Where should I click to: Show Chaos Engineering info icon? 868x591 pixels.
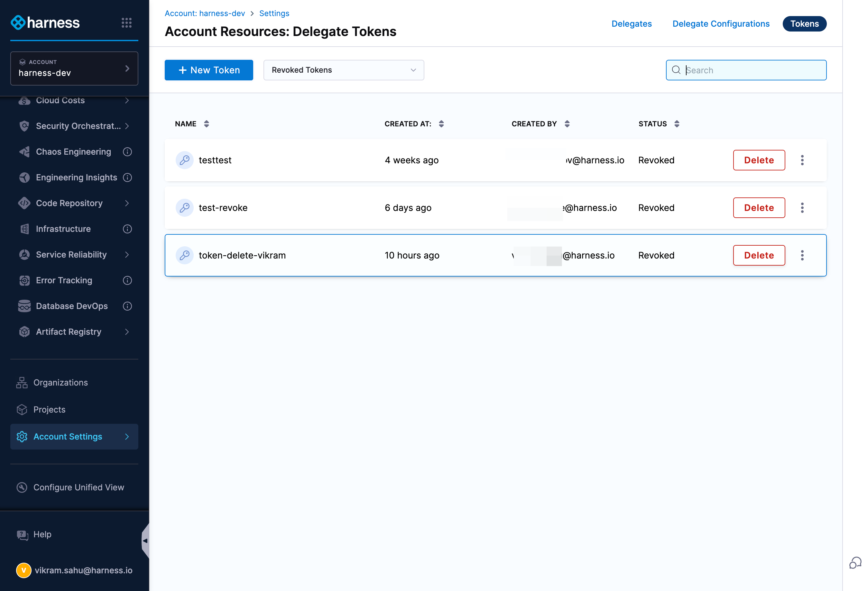coord(127,152)
